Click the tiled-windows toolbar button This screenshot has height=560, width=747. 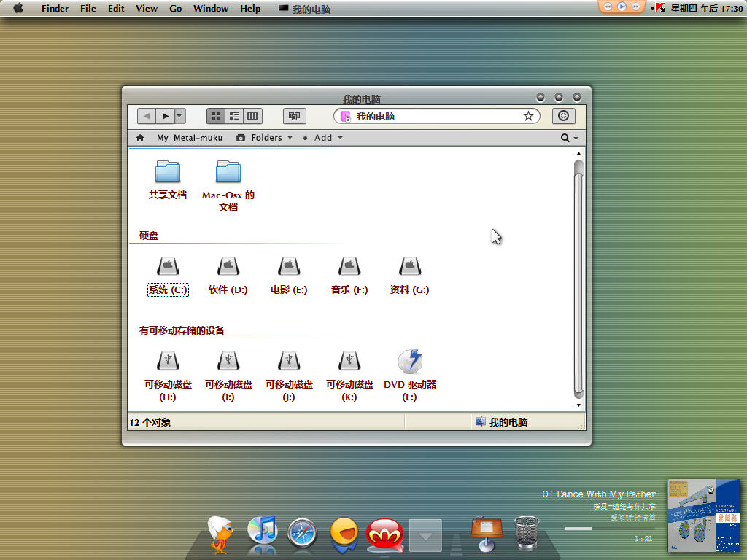click(295, 116)
